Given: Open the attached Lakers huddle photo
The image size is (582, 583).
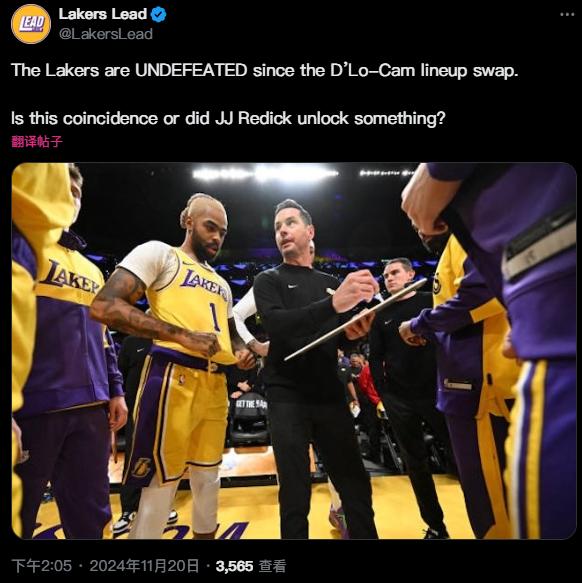Looking at the screenshot, I should tap(294, 351).
